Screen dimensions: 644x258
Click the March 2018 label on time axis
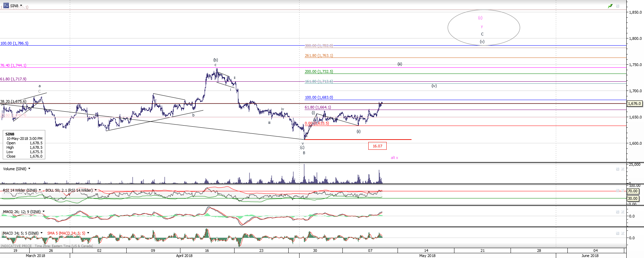pyautogui.click(x=35, y=256)
